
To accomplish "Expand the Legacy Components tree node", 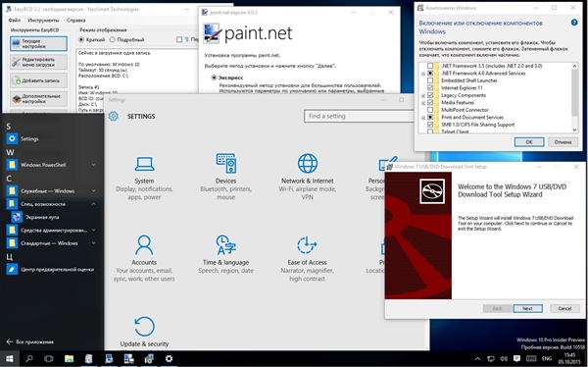I will point(423,96).
